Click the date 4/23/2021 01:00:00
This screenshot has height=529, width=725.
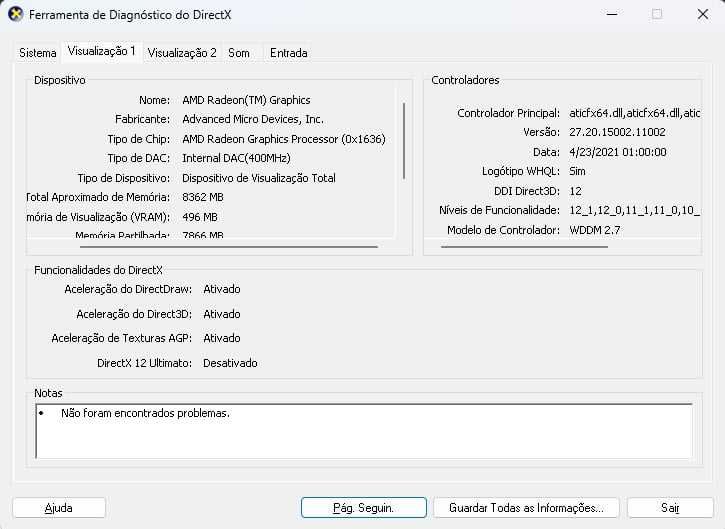click(618, 152)
